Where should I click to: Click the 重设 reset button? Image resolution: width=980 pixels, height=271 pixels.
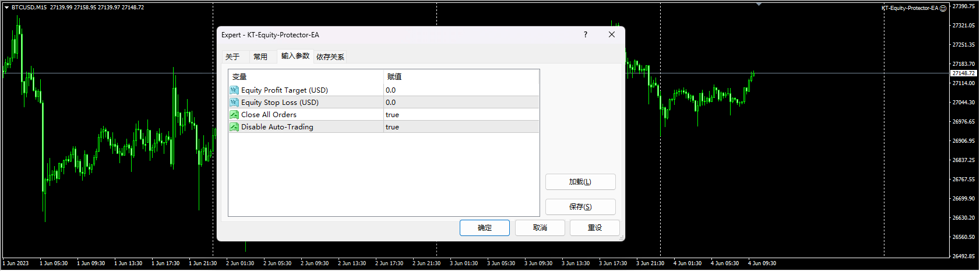click(595, 228)
